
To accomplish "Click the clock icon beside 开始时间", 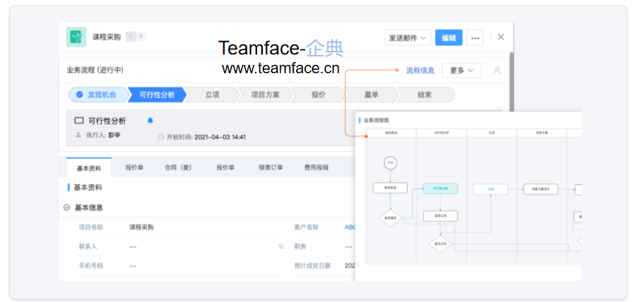I will coord(161,137).
